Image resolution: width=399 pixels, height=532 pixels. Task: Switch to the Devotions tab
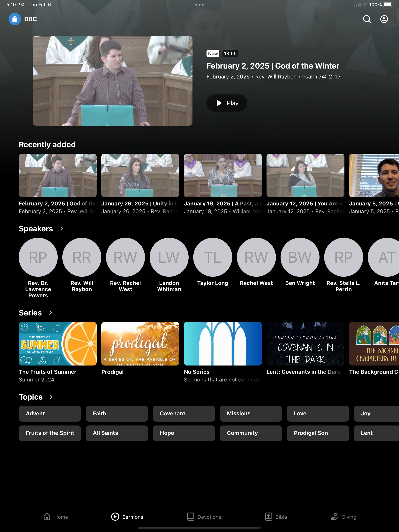[x=204, y=517]
